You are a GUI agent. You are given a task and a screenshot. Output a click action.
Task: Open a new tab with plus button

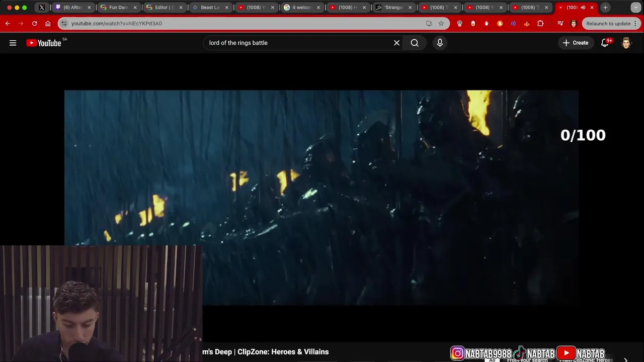(x=605, y=8)
